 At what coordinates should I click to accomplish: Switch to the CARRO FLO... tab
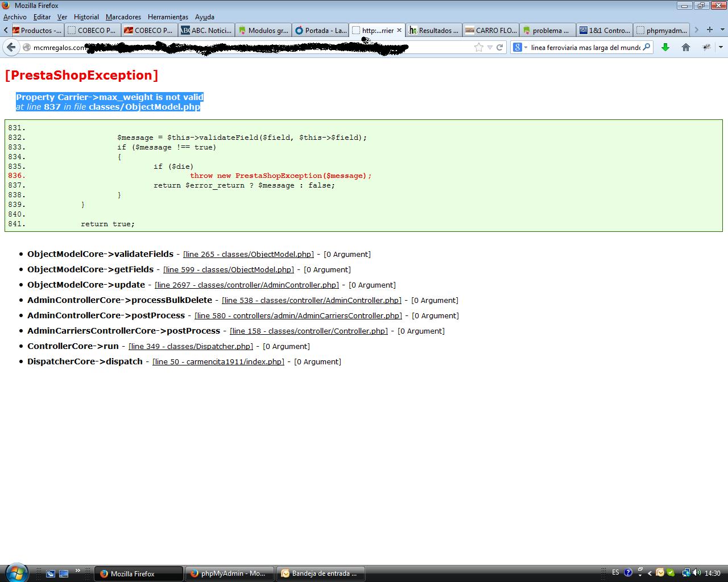point(491,30)
